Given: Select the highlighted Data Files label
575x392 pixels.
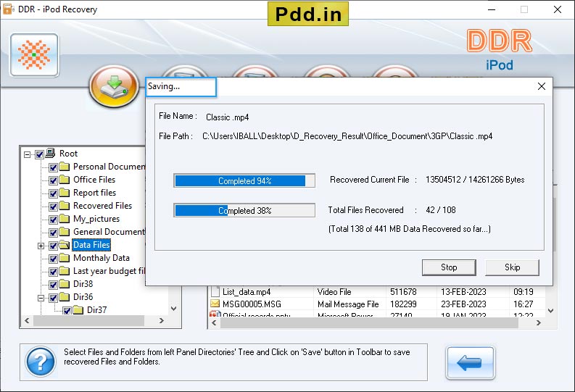Looking at the screenshot, I should [91, 245].
